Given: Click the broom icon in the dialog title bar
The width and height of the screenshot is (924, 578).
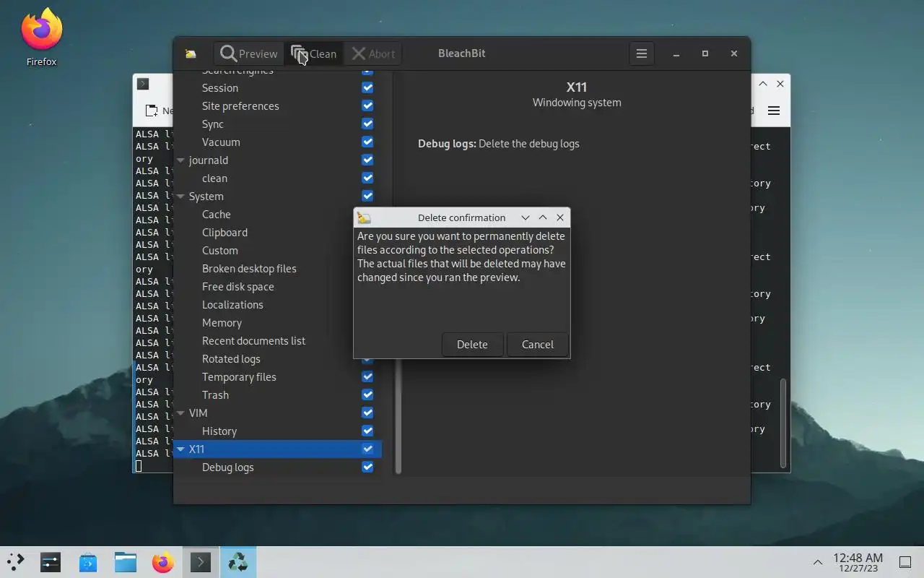Looking at the screenshot, I should 364,217.
